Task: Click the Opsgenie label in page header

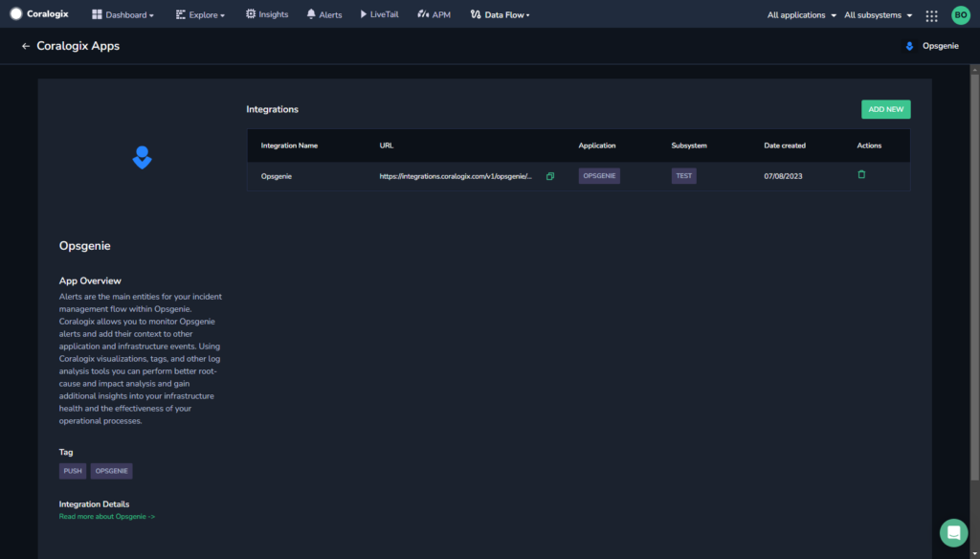Action: tap(940, 46)
